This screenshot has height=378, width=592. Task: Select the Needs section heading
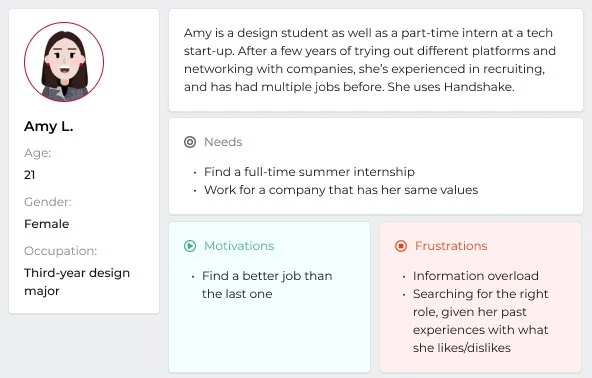coord(223,142)
